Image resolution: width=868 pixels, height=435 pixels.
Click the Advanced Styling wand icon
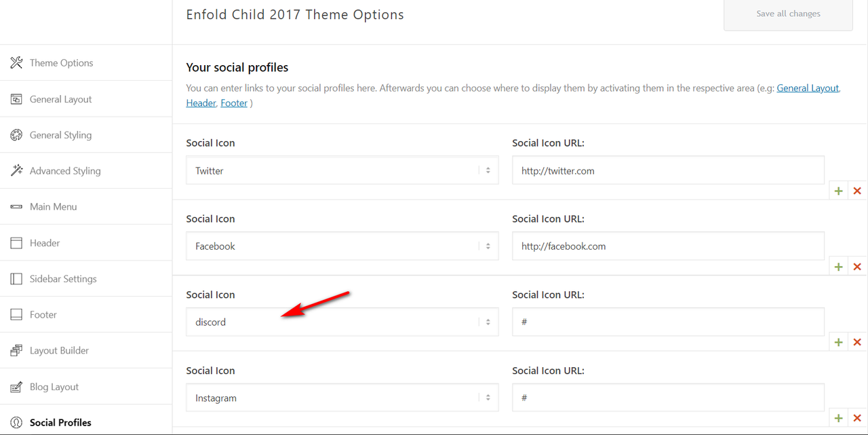click(x=16, y=170)
